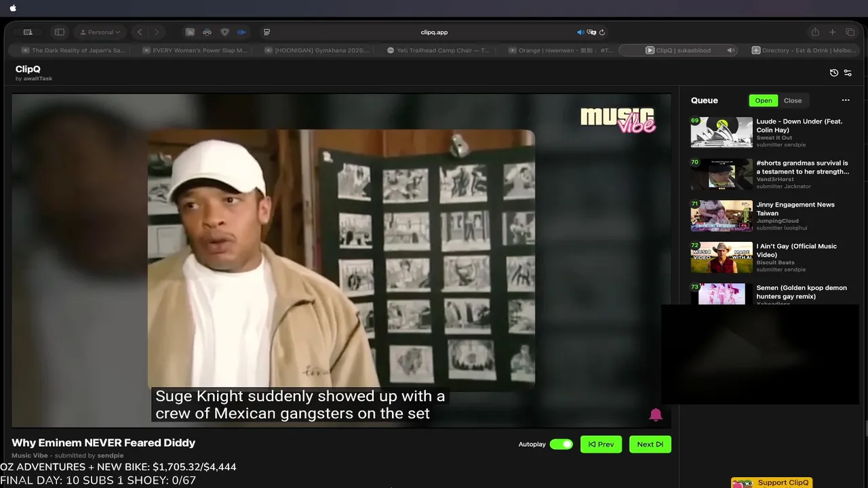The image size is (868, 488).
Task: Go back in browser history
Action: [140, 32]
